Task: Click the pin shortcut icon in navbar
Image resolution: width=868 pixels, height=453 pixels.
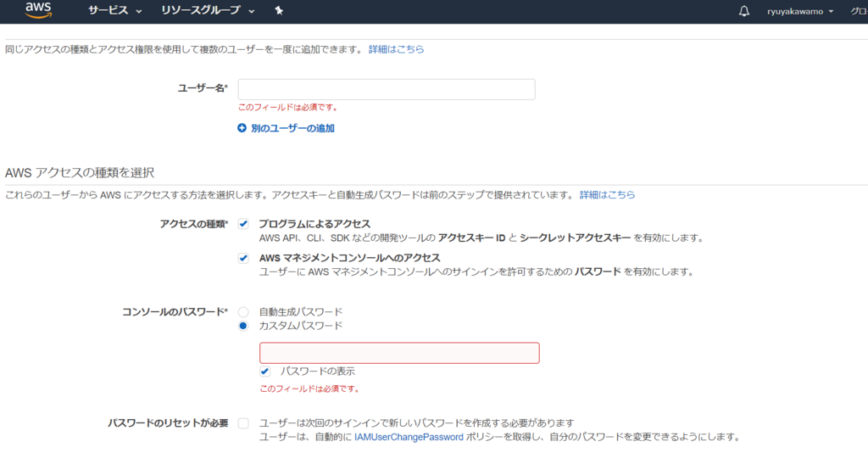Action: [x=279, y=10]
